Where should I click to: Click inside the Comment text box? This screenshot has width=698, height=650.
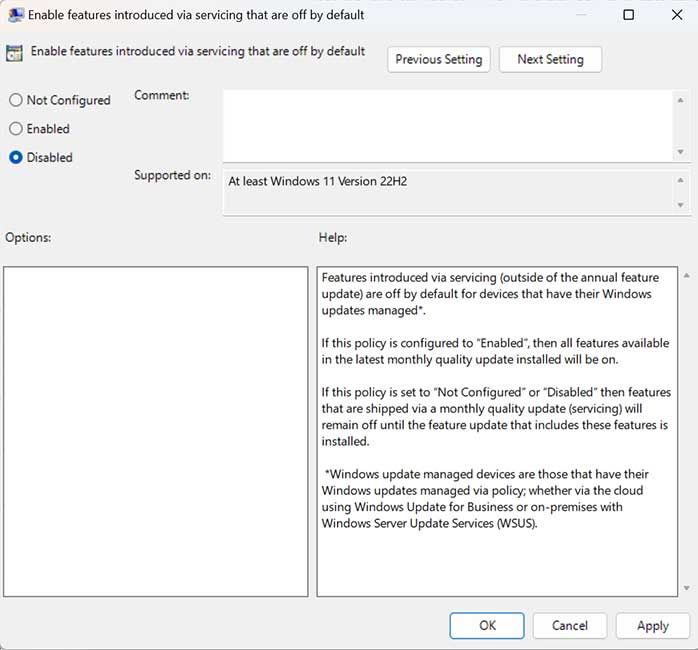(446, 124)
